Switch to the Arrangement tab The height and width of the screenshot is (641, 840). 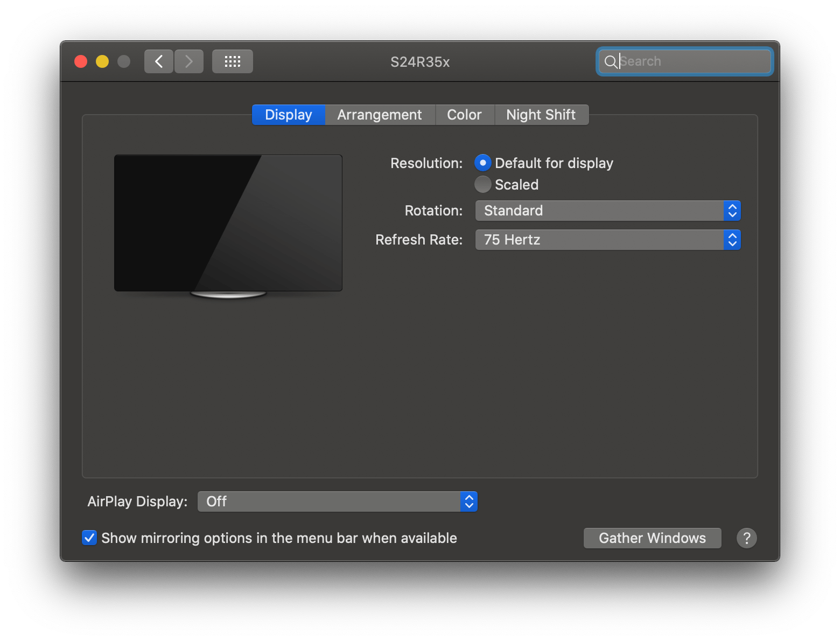click(x=380, y=114)
